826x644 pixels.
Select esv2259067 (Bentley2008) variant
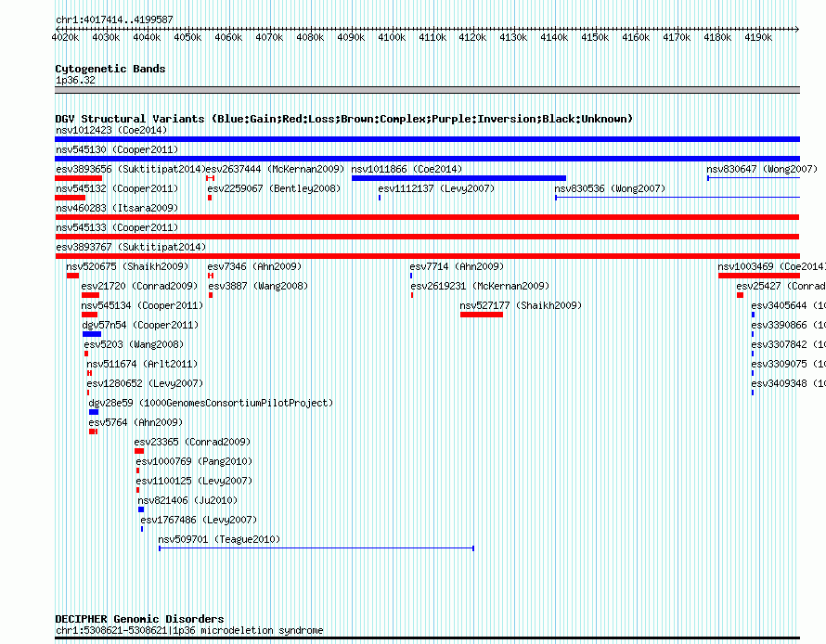click(274, 188)
